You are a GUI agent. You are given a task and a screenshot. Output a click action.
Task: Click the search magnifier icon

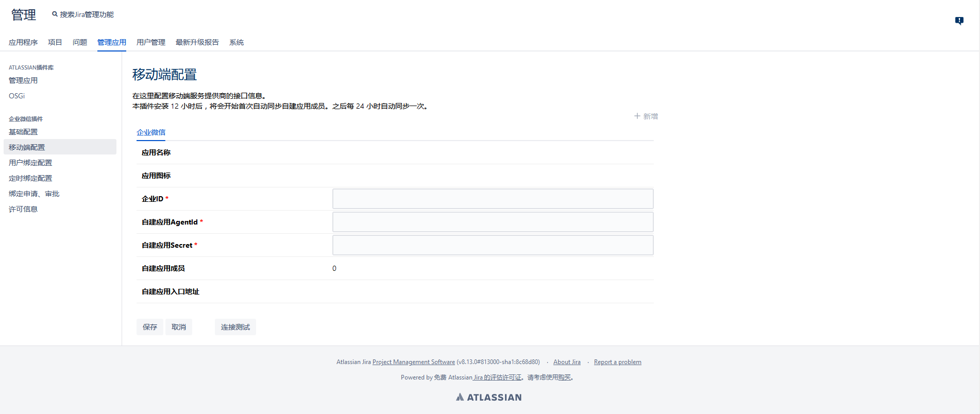(x=55, y=14)
